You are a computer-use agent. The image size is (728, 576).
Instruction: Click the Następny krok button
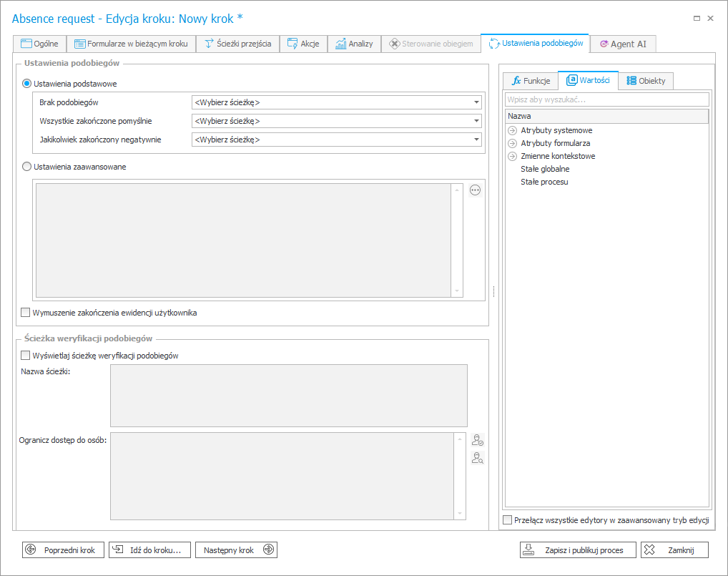click(x=236, y=550)
